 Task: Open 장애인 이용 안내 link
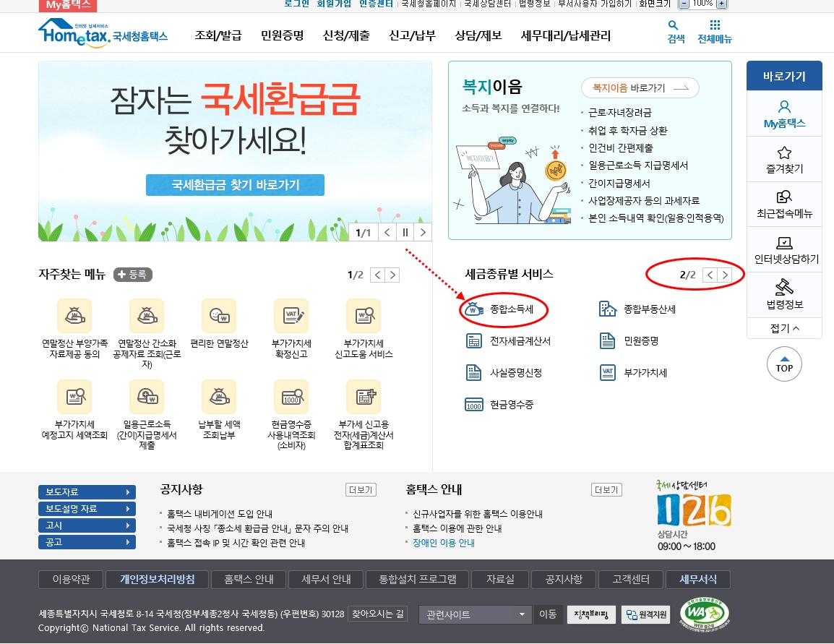pos(444,543)
